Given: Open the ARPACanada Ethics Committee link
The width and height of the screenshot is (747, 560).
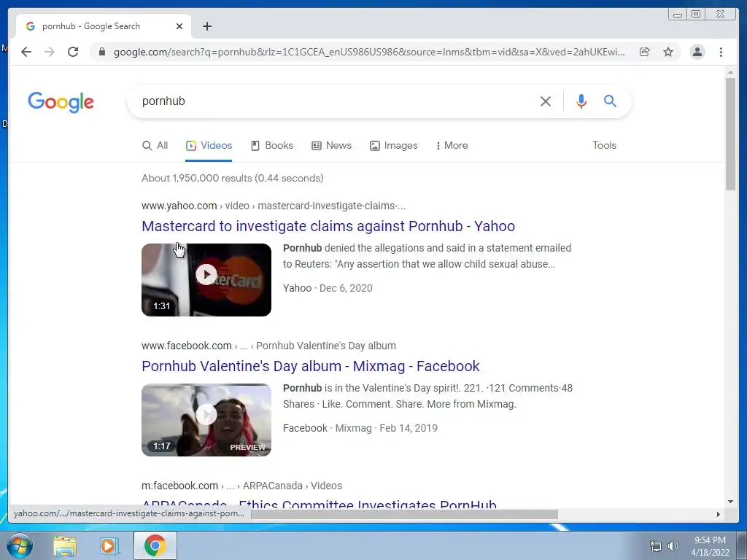Looking at the screenshot, I should [320, 504].
